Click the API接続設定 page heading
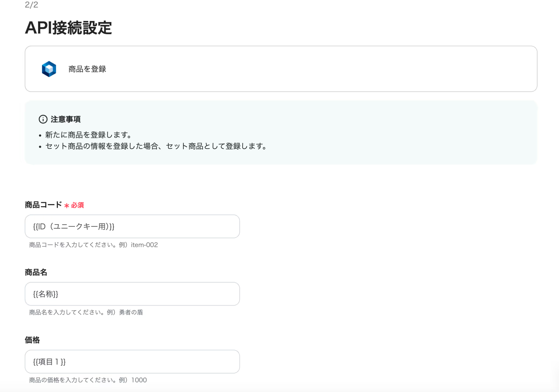 68,28
